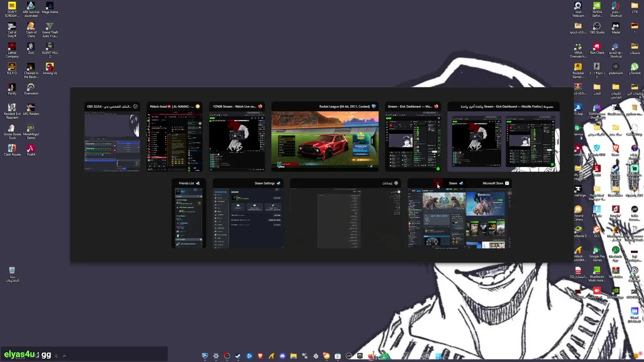Open Firefox from the taskbar
644x362 pixels.
pyautogui.click(x=371, y=356)
